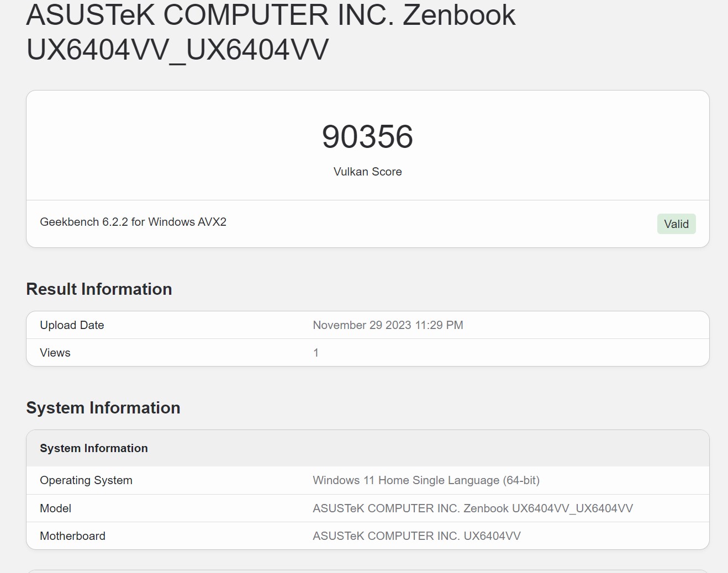Click the Upload Date label
728x573 pixels.
pyautogui.click(x=72, y=325)
